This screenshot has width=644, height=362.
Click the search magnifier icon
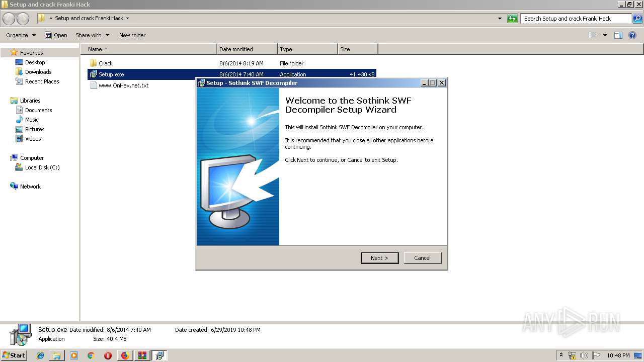pos(637,19)
